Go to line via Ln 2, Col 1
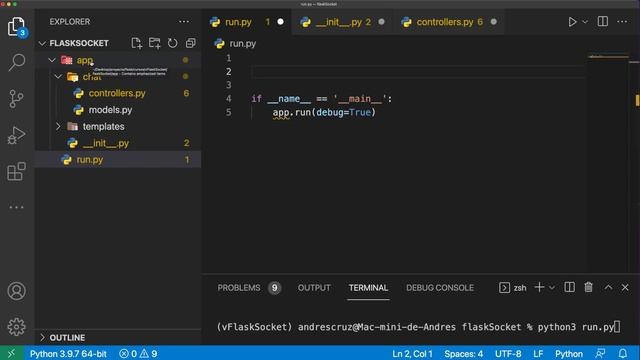This screenshot has height=360, width=640. click(x=412, y=353)
